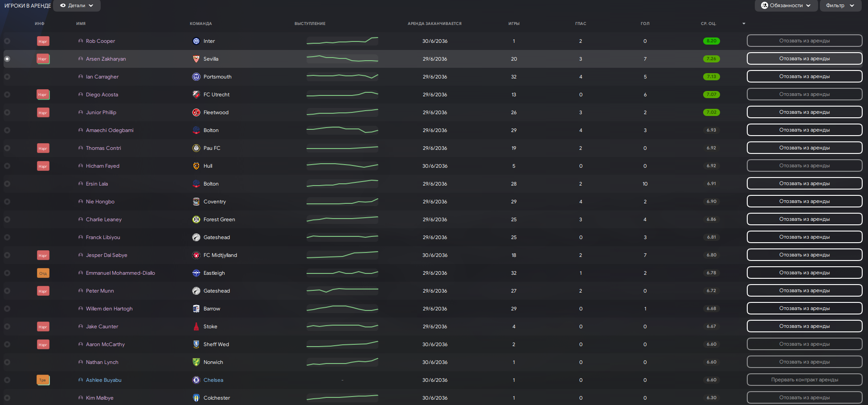Image resolution: width=868 pixels, height=405 pixels.
Task: Click the Stoke club badge icon
Action: 196,326
